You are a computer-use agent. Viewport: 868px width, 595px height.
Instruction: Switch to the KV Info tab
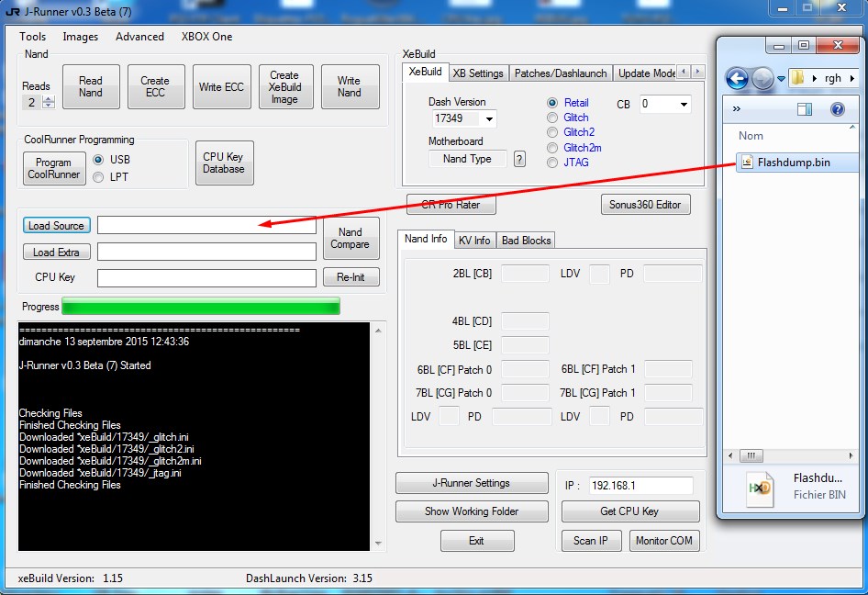[x=475, y=240]
